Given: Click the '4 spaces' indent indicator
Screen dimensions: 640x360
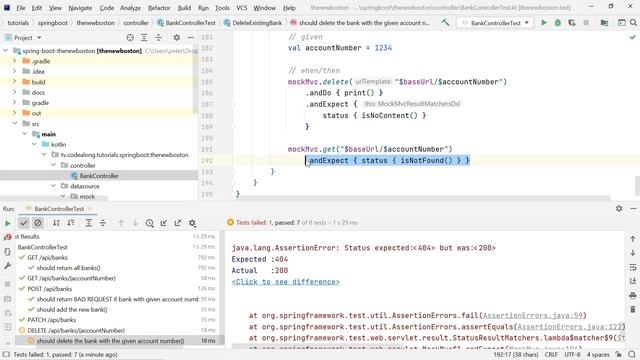Looking at the screenshot, I should [x=598, y=354].
